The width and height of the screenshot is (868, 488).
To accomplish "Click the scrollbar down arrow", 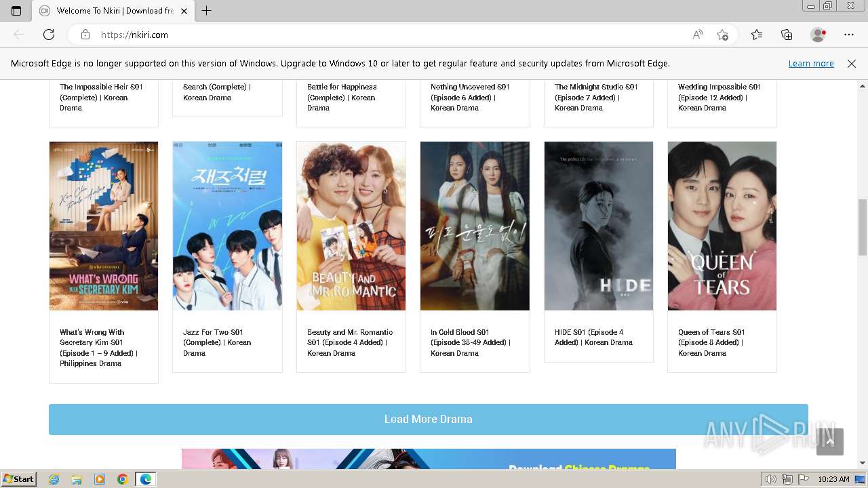I will (x=863, y=464).
